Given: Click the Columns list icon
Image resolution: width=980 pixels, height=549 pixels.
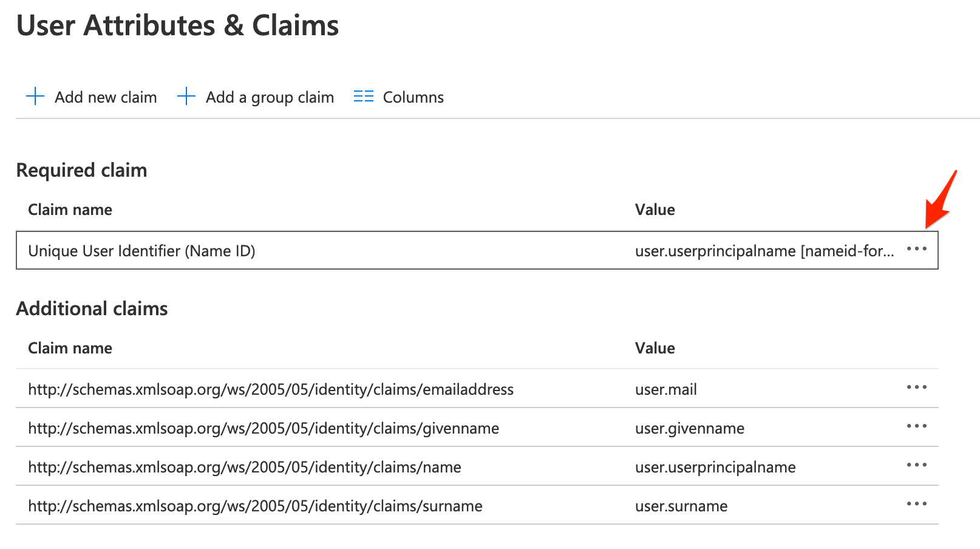Looking at the screenshot, I should [x=363, y=97].
